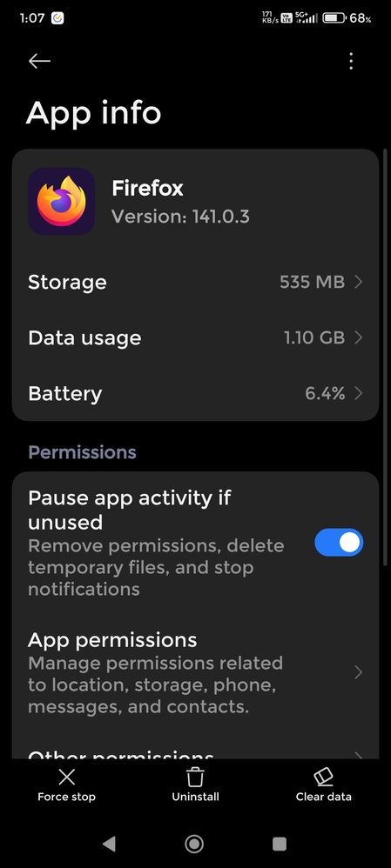The width and height of the screenshot is (391, 868).
Task: Tap the Firefox app icon
Action: click(x=62, y=202)
